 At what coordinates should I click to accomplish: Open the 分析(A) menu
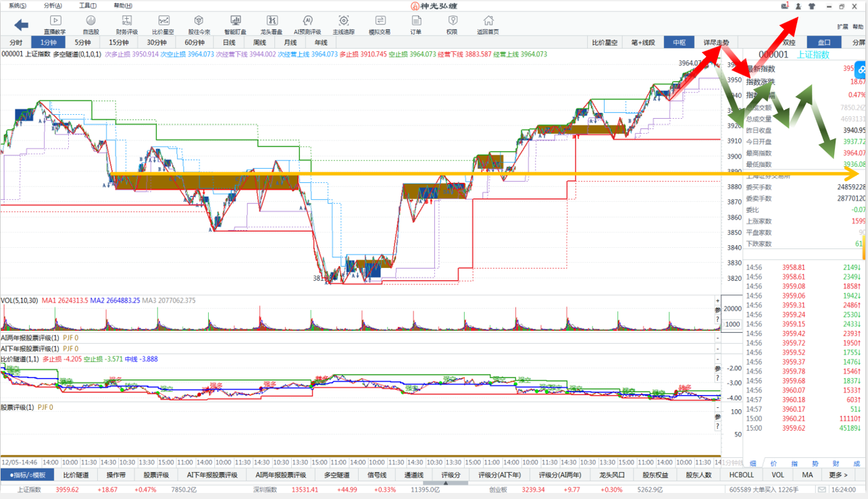[53, 5]
